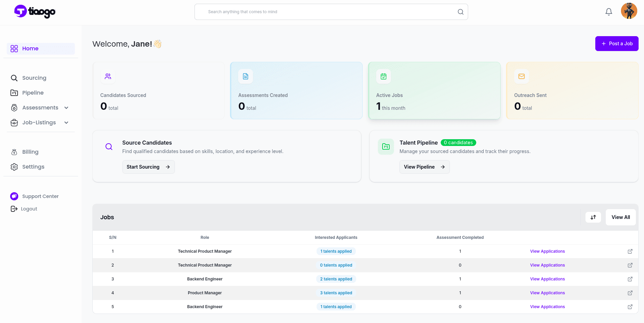
Task: Click the Assessments Created document icon
Action: (245, 76)
